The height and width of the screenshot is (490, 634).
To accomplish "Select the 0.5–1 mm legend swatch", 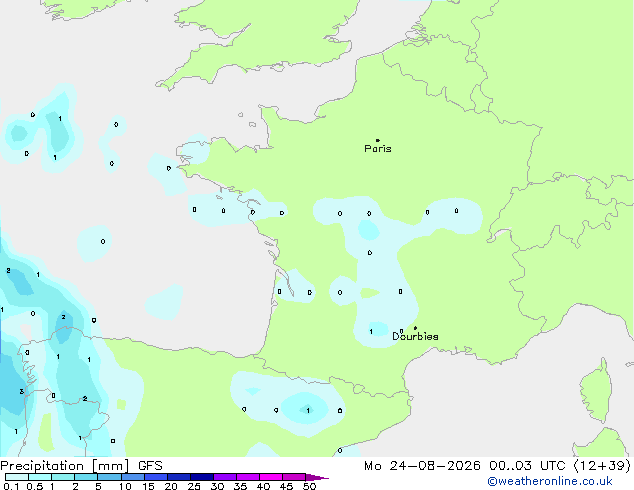I will pyautogui.click(x=40, y=477).
